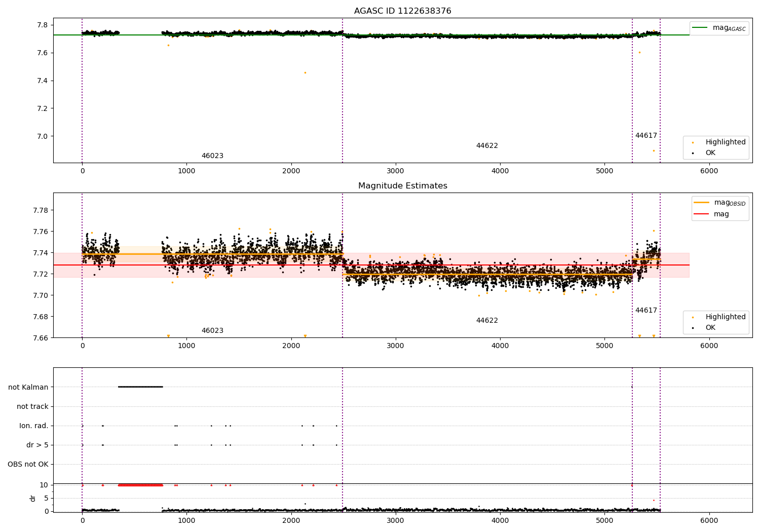Click the 'not Kalman' black marker band
Viewport: 760px width, 532px height.
coord(140,387)
